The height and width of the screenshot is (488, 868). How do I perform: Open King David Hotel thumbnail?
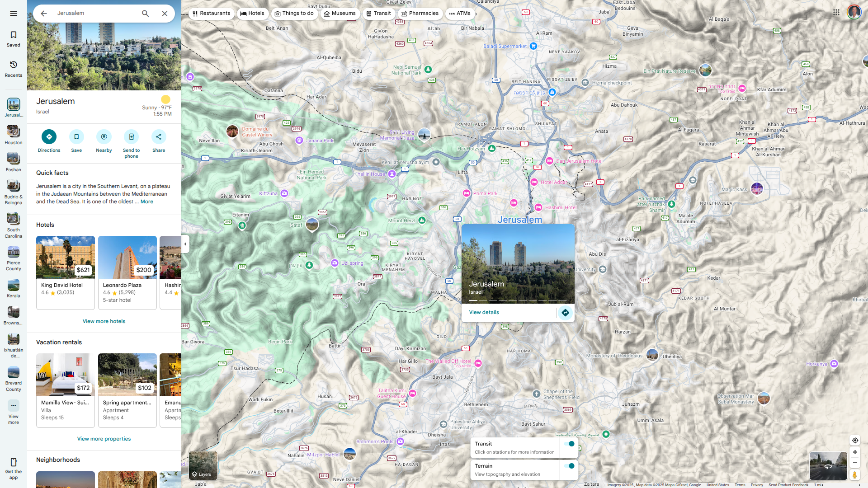(x=66, y=257)
